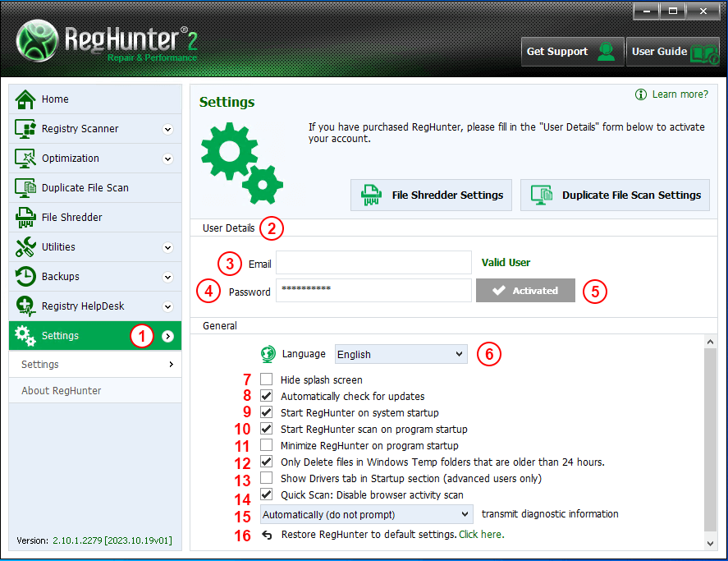Image resolution: width=728 pixels, height=561 pixels.
Task: Enable the Hide splash screen checkbox
Action: (267, 379)
